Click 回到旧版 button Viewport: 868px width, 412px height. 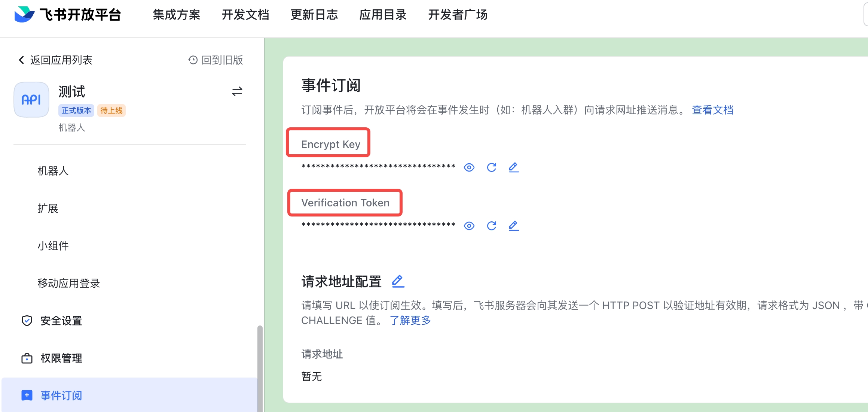coord(216,59)
